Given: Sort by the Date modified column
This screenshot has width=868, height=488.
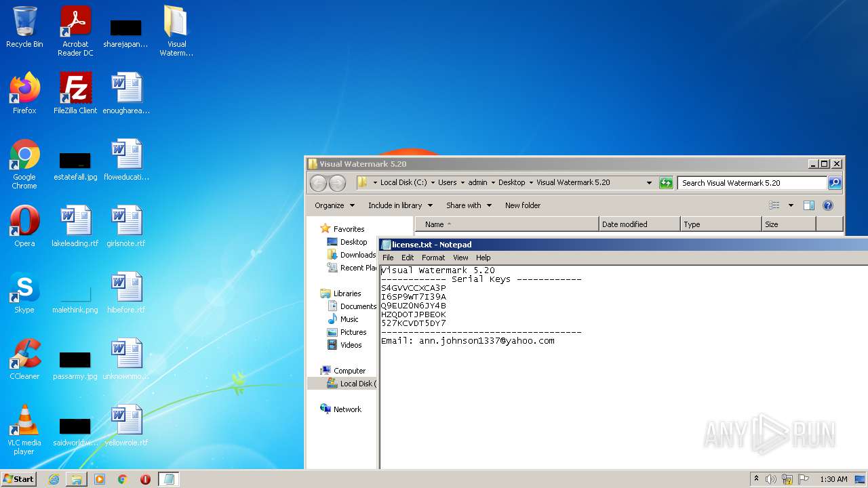Looking at the screenshot, I should coord(639,224).
